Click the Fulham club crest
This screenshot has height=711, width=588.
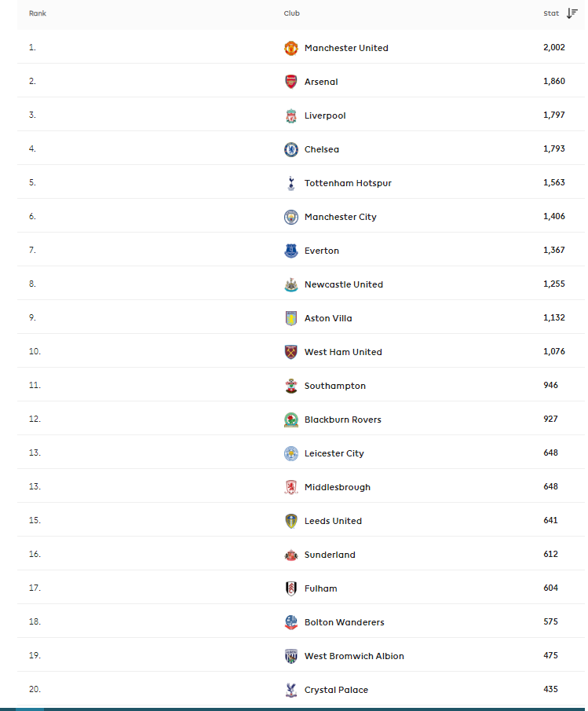290,588
